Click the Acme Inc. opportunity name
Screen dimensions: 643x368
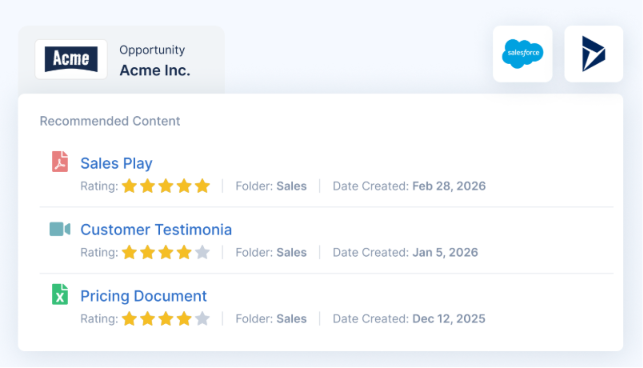[x=155, y=71]
